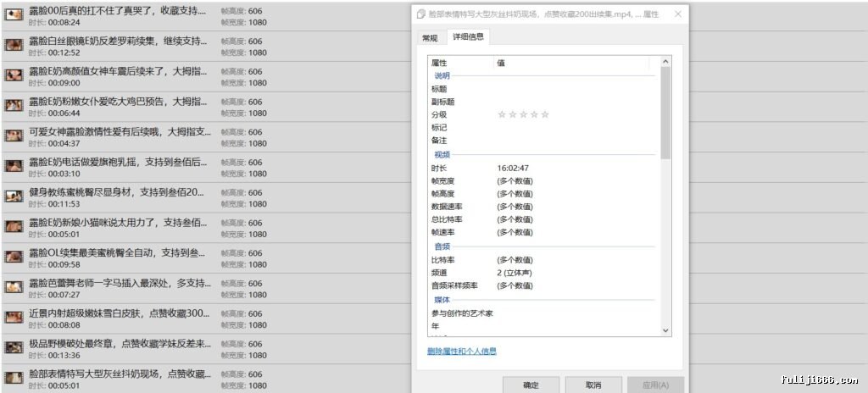
Task: Select the file row with 时长: 00:09:58
Action: (205, 258)
